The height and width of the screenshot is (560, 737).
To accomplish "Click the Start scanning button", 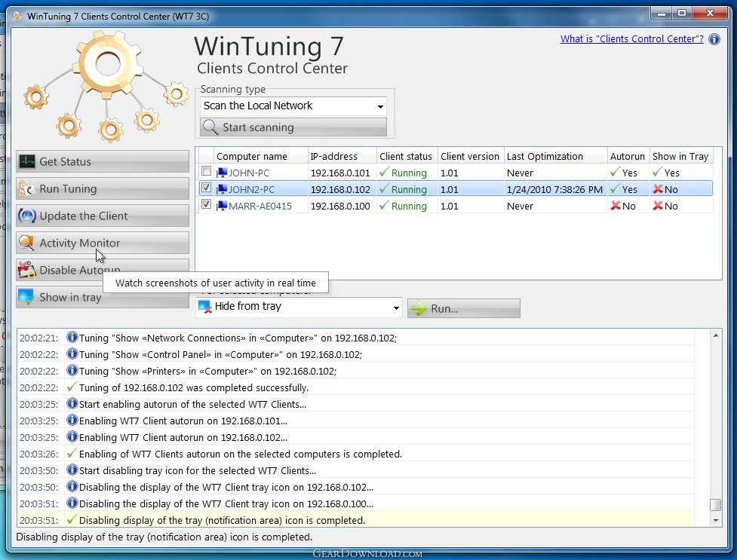I will point(293,127).
